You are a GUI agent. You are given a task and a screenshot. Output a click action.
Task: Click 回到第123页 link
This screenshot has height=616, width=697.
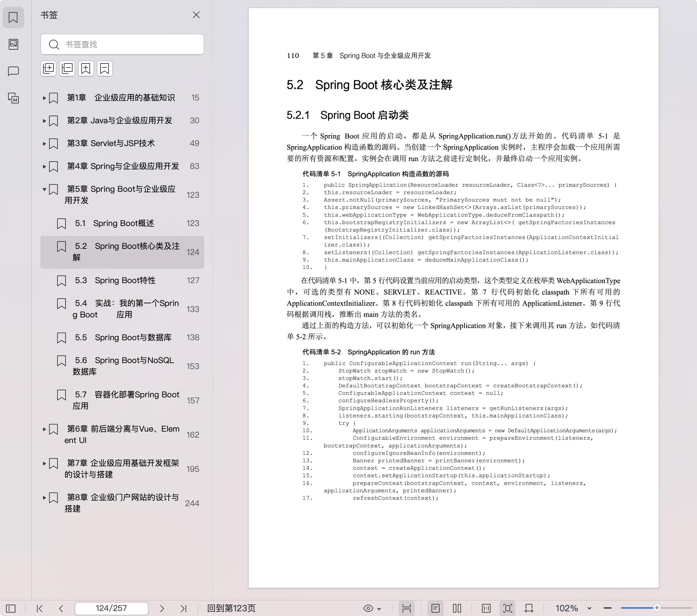click(231, 609)
